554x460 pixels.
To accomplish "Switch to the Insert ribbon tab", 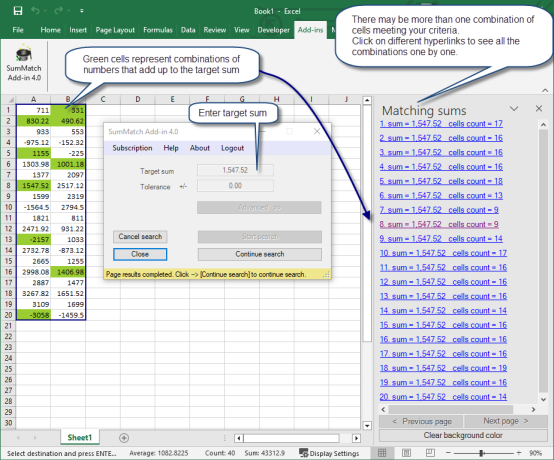I will [78, 30].
